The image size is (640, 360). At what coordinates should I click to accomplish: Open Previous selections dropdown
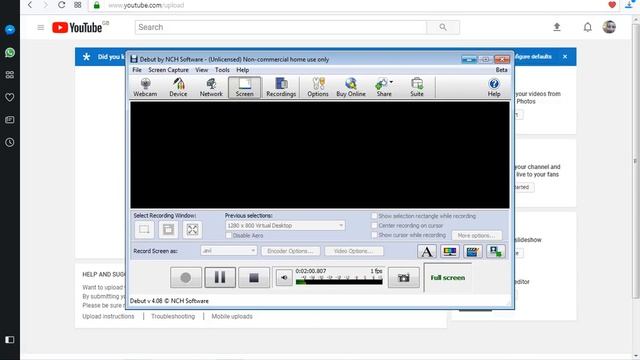click(x=285, y=225)
